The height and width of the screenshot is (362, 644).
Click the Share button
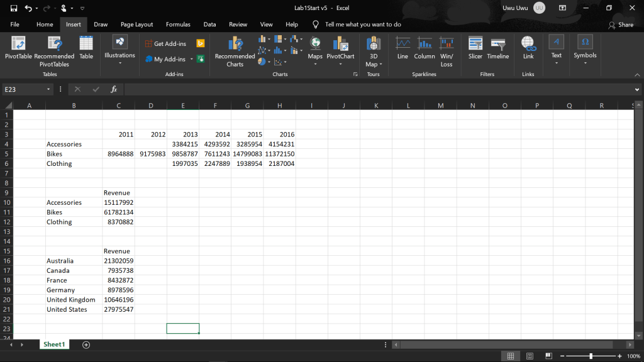tap(621, 25)
